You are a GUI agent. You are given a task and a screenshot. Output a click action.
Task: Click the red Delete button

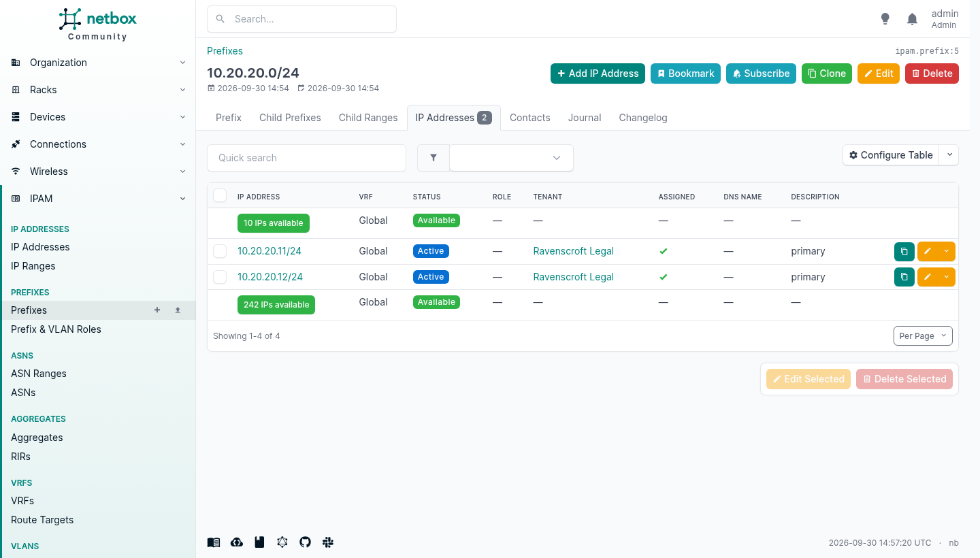tap(932, 73)
